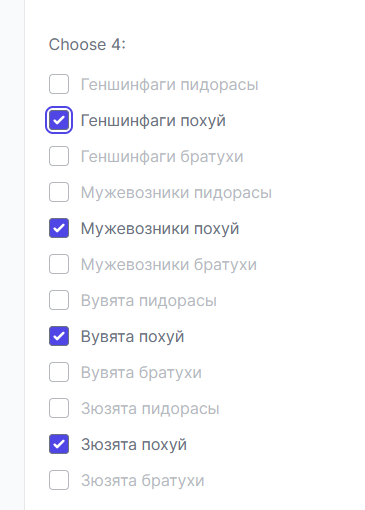
Task: Select the 'Зюзята братухи' checkbox
Action: [59, 480]
